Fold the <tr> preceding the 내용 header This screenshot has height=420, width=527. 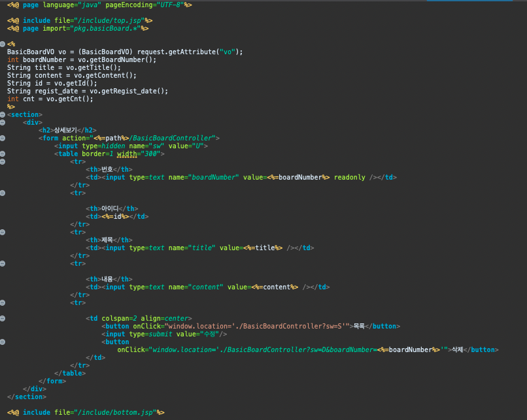[3, 263]
